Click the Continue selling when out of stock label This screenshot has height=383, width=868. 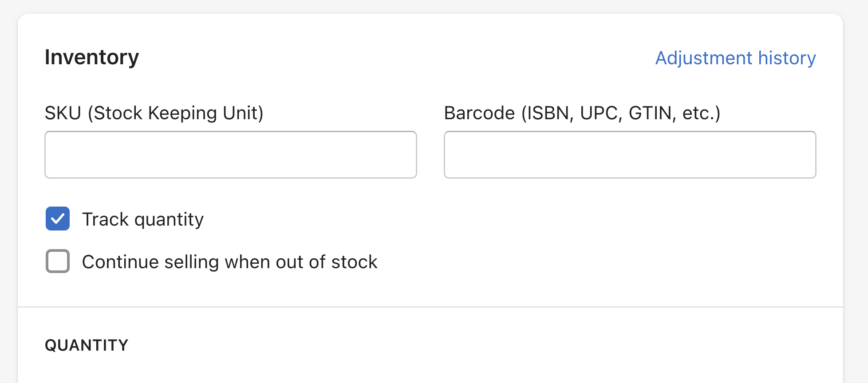click(229, 262)
